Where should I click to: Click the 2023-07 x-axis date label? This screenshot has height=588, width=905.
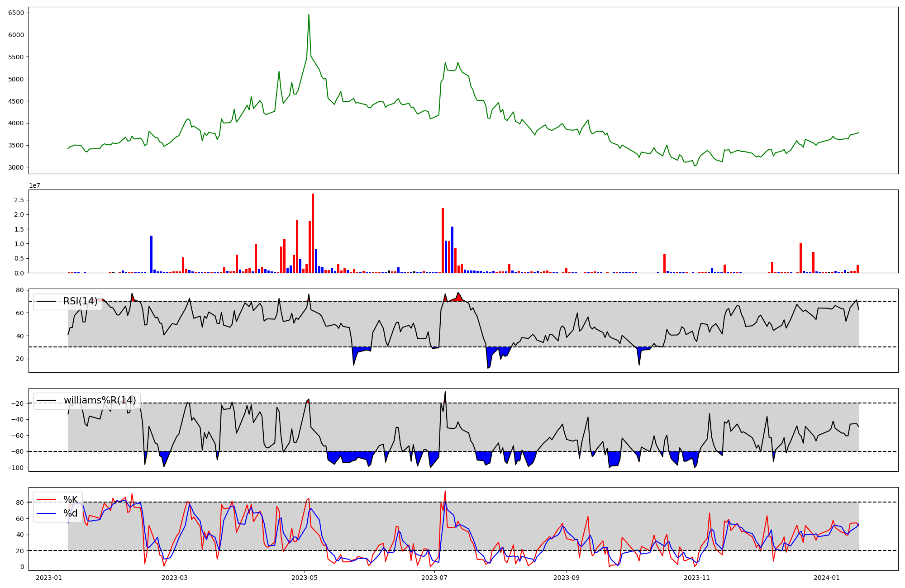[434, 578]
